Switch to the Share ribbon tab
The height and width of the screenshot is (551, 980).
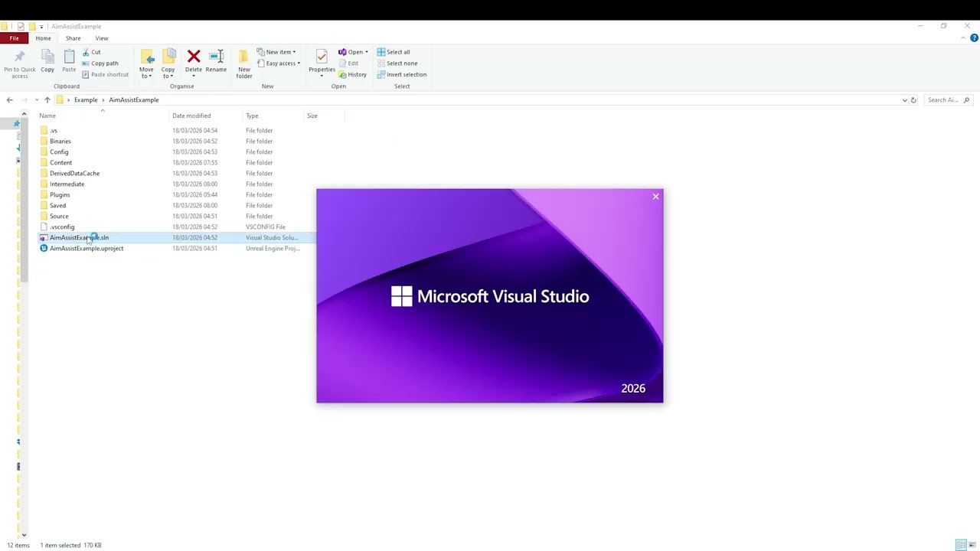(73, 38)
